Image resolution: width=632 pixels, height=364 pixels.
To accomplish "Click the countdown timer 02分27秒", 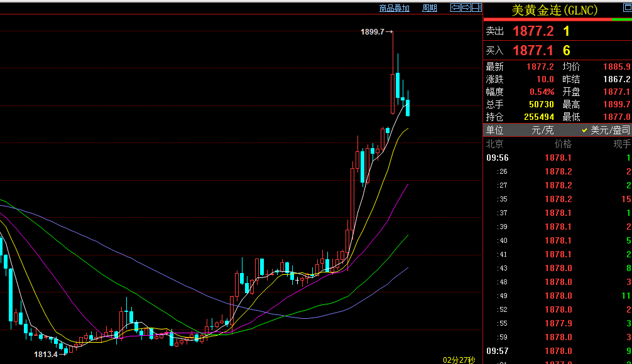I will (x=459, y=360).
